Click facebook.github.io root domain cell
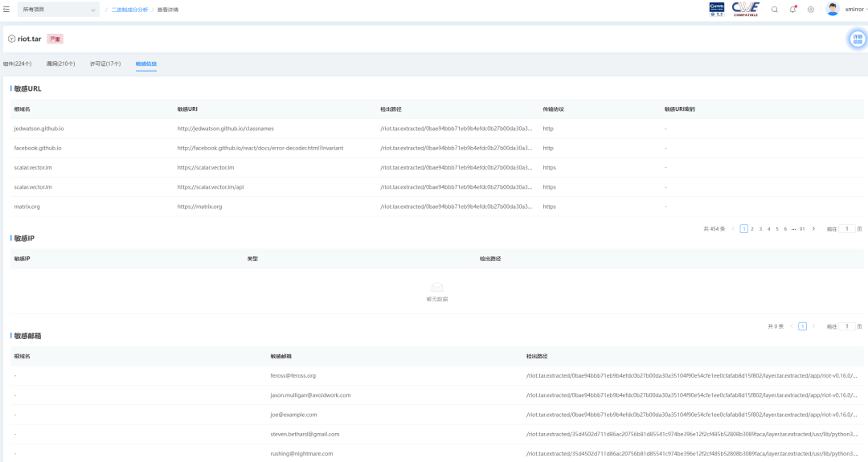 (38, 149)
